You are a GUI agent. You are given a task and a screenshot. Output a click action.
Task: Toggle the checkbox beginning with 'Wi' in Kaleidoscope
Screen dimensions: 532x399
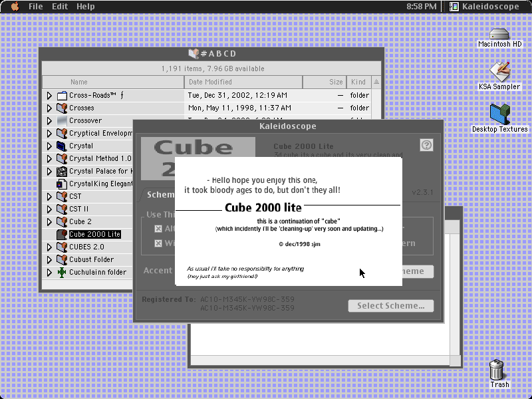158,243
